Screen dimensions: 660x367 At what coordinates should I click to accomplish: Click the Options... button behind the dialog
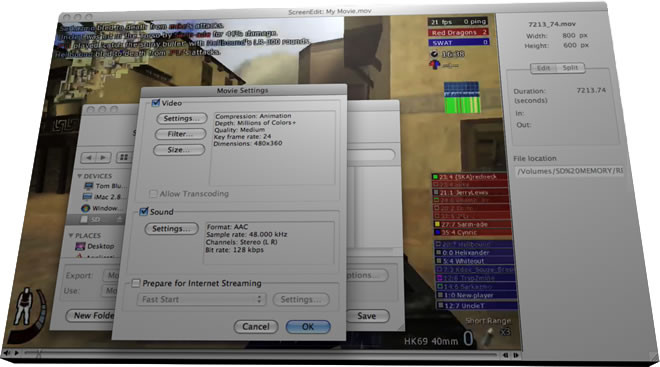(x=366, y=275)
